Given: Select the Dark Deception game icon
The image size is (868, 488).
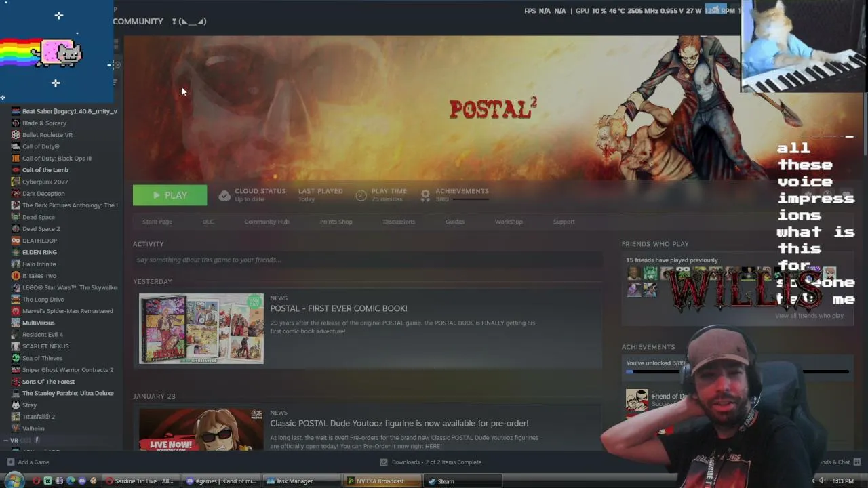Looking at the screenshot, I should (16, 193).
